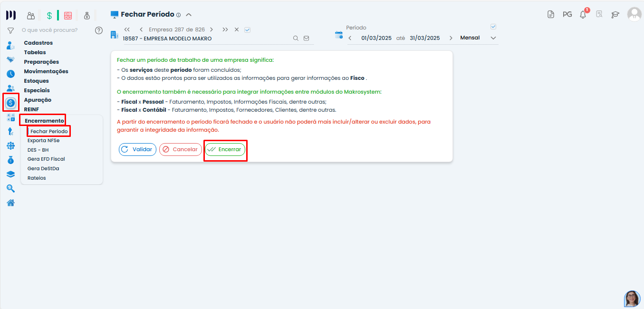This screenshot has width=644, height=309.
Task: Collapse the Fechar Período header chevron
Action: [x=189, y=15]
